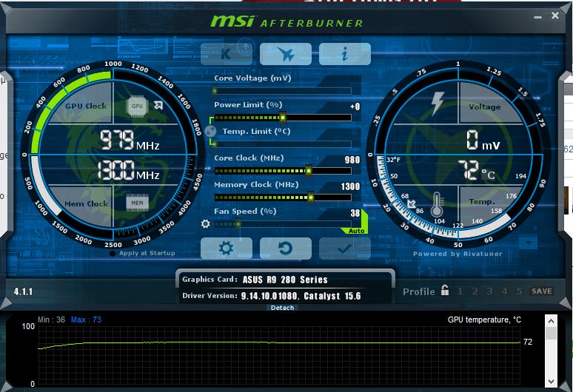The width and height of the screenshot is (573, 392).
Task: Click the monitor graph scrollbar thumb
Action: (x=551, y=333)
